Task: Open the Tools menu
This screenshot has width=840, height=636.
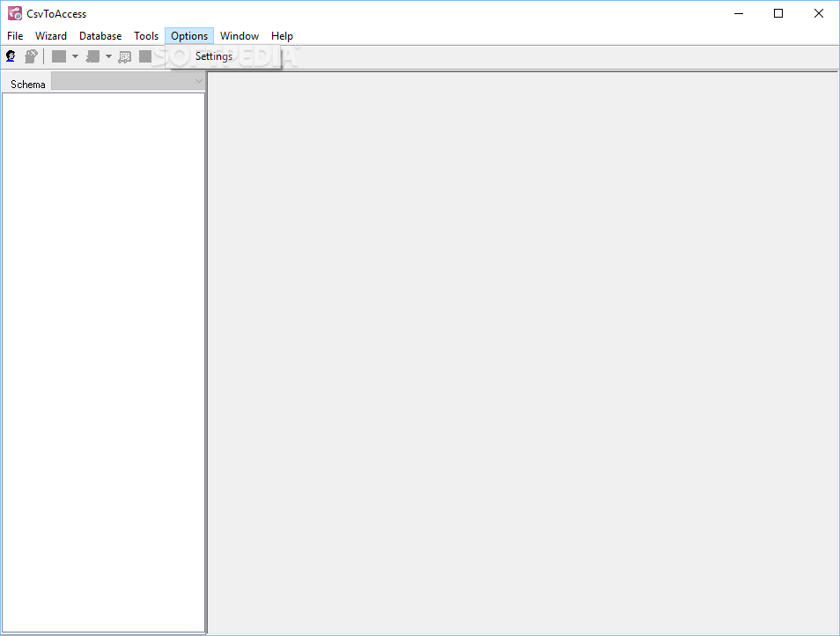Action: 145,36
